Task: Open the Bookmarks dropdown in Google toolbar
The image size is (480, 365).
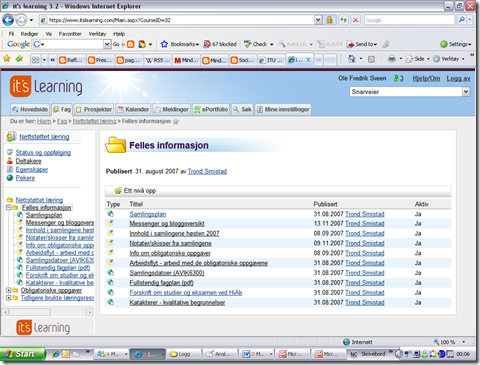Action: [197, 44]
